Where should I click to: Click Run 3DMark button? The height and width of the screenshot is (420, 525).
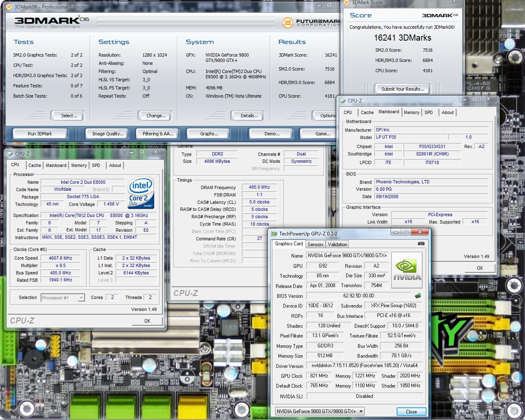point(40,134)
